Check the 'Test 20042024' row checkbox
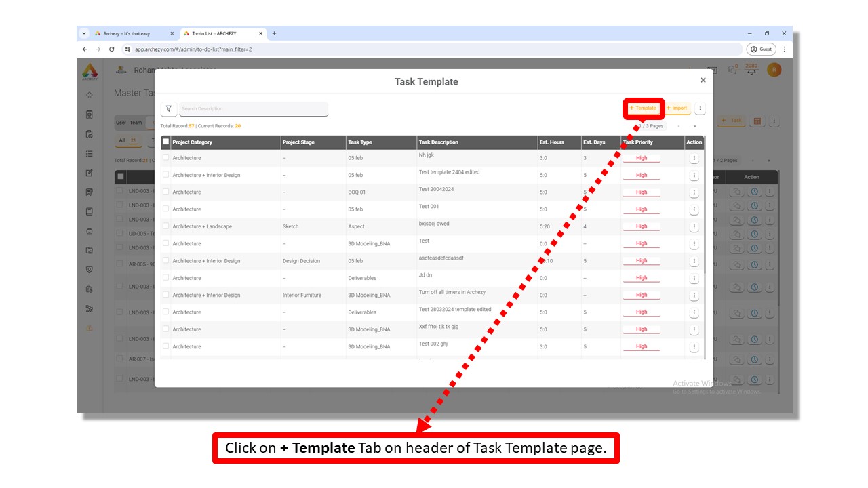The width and height of the screenshot is (868, 488). (165, 192)
